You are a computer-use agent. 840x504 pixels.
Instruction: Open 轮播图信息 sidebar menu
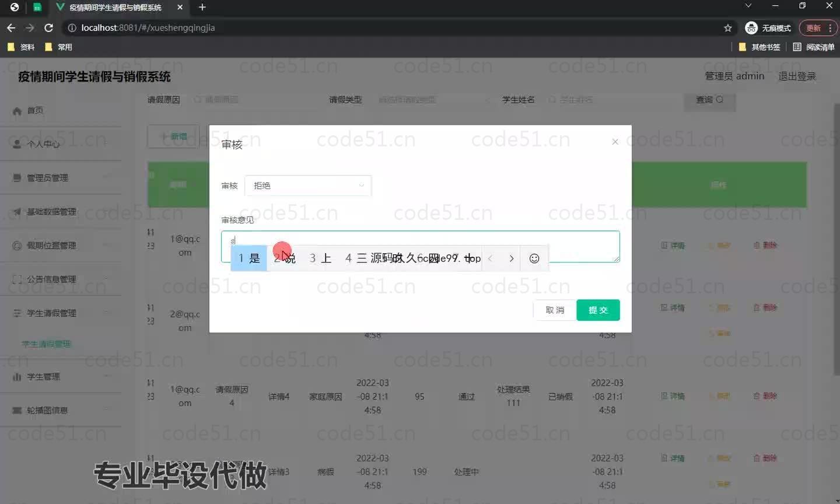(61, 411)
